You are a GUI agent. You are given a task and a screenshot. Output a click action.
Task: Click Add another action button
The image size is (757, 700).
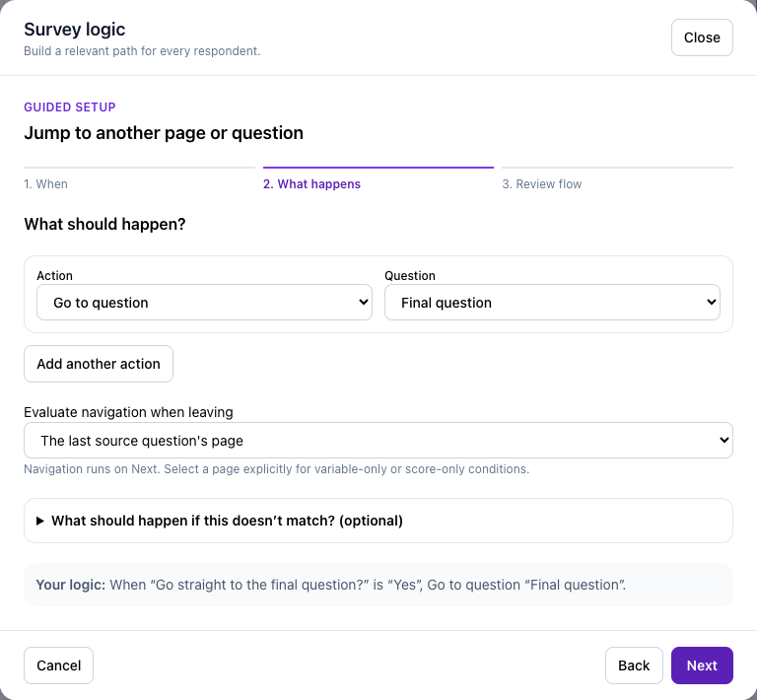(x=99, y=364)
